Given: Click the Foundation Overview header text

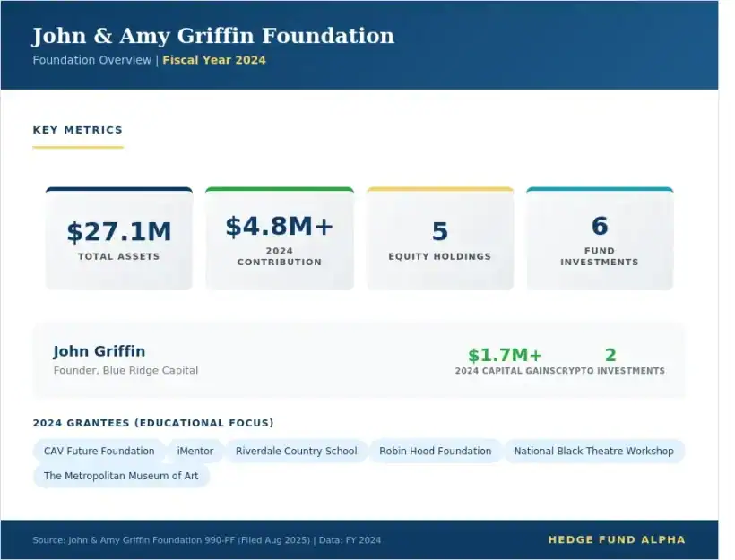Looking at the screenshot, I should 91,60.
